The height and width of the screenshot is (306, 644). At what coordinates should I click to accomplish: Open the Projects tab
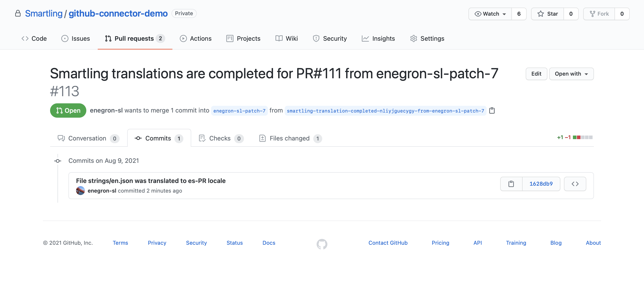[243, 38]
